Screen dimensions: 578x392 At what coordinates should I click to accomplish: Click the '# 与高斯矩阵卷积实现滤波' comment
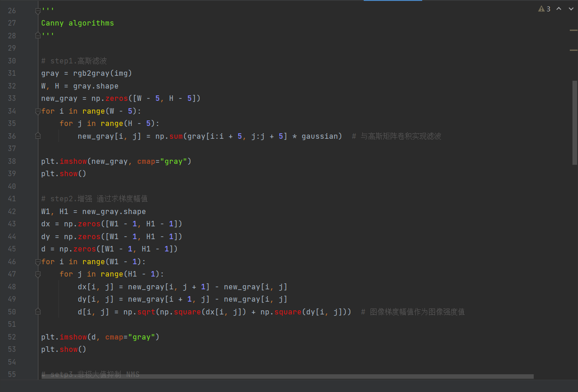click(397, 136)
